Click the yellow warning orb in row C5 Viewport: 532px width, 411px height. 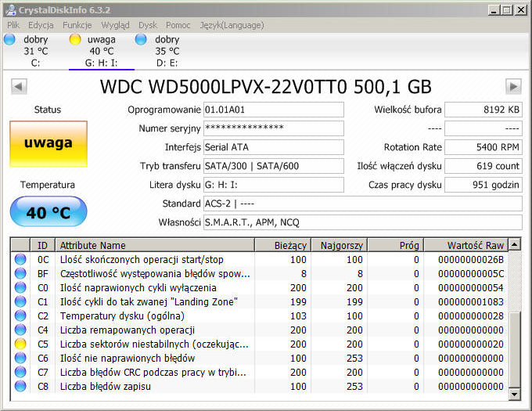pyautogui.click(x=20, y=344)
